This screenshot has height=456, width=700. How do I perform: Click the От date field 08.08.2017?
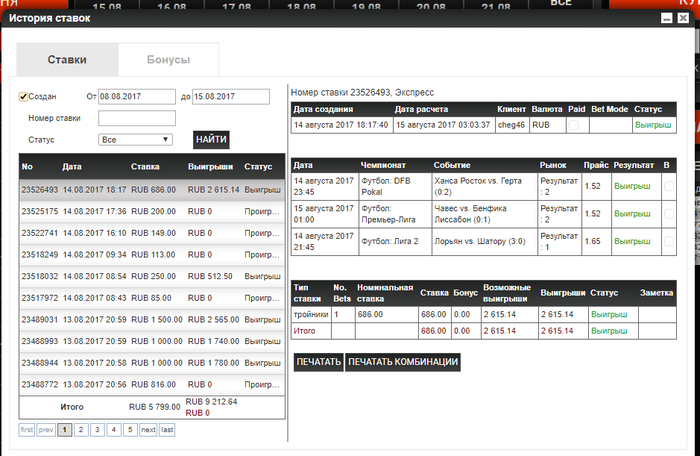coord(137,96)
